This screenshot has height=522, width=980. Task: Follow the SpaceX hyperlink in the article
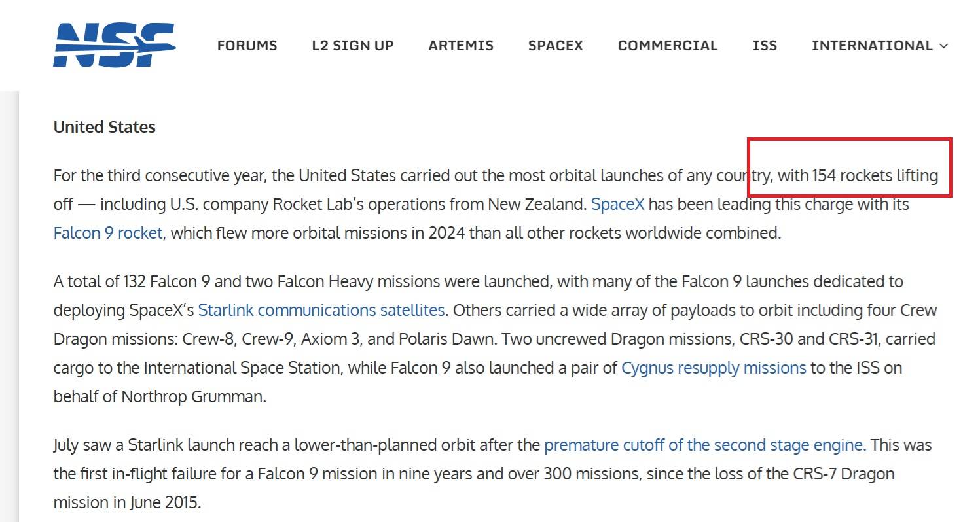click(x=617, y=204)
